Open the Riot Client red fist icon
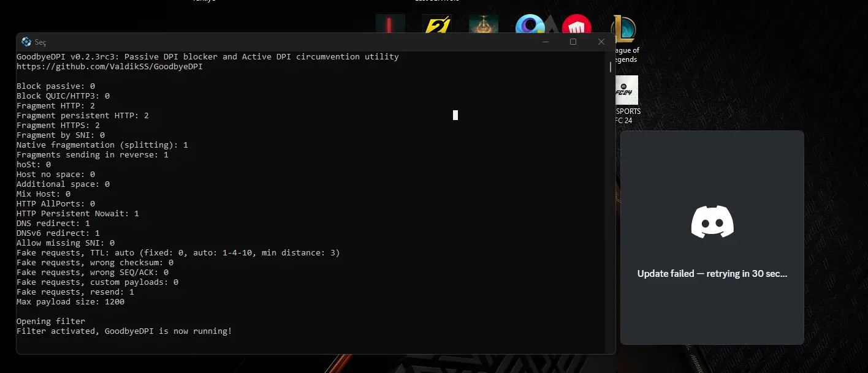 coord(577,24)
